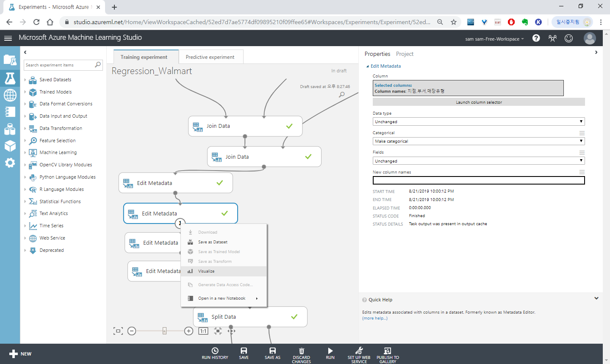The height and width of the screenshot is (364, 610).
Task: Switch to Project tab
Action: click(x=405, y=54)
